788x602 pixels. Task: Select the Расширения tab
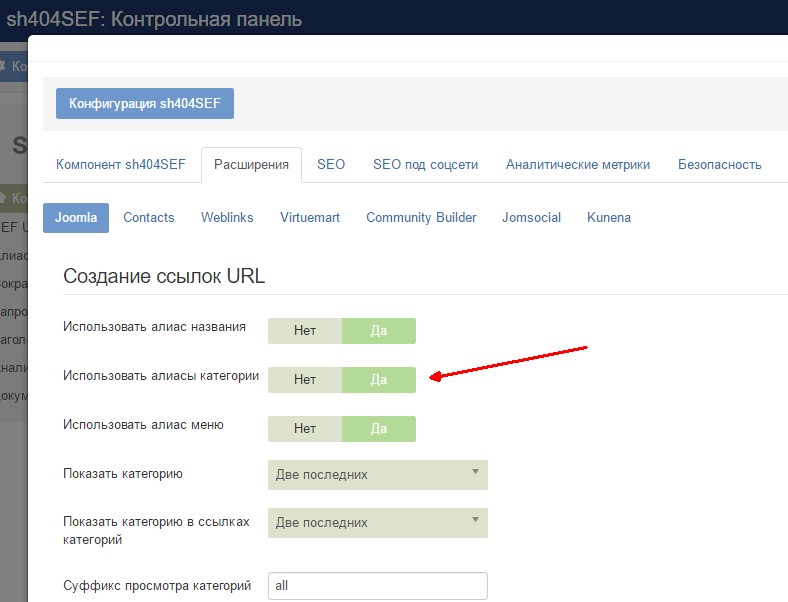click(251, 165)
